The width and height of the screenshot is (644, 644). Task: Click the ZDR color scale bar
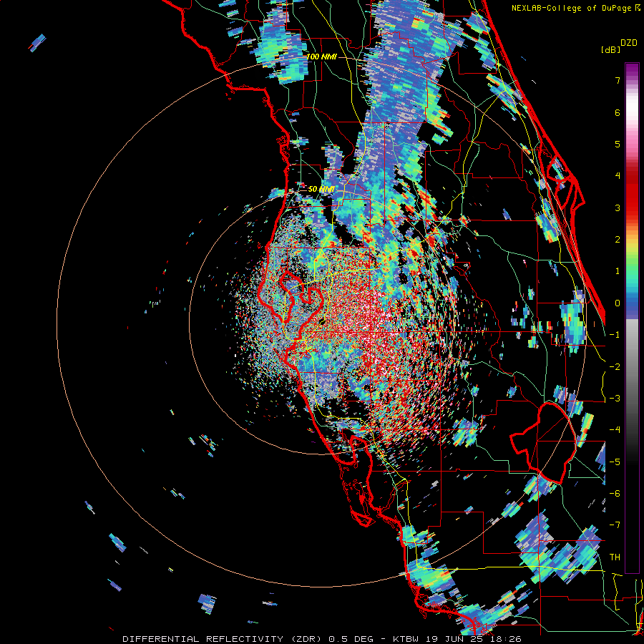tap(632, 318)
